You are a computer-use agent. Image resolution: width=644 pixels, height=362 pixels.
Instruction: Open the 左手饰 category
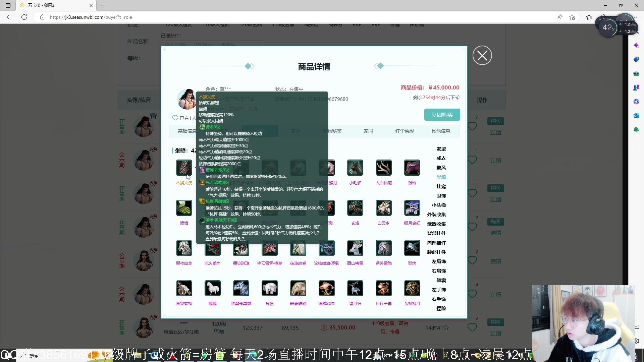(x=439, y=290)
